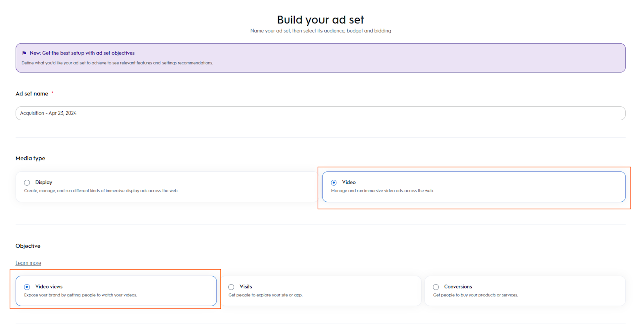644x329 pixels.
Task: Click the 'Media type' section label
Action: 30,158
